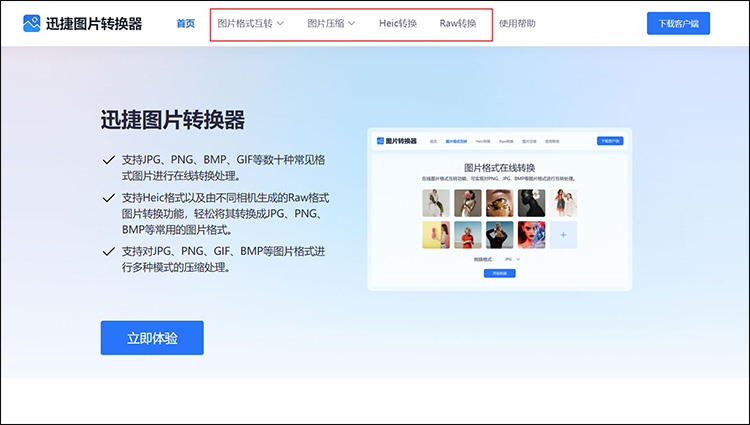Viewport: 750px width, 425px height.
Task: Open the 使用帮助 page
Action: (x=517, y=23)
